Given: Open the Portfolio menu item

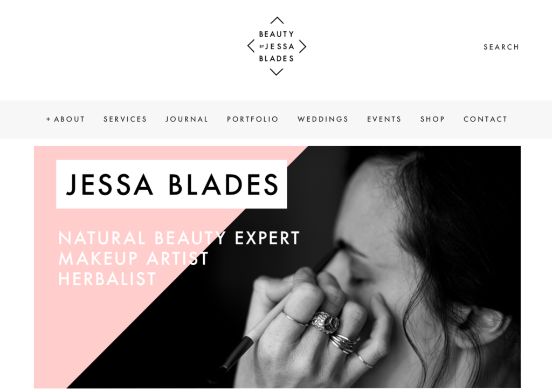Looking at the screenshot, I should [253, 119].
